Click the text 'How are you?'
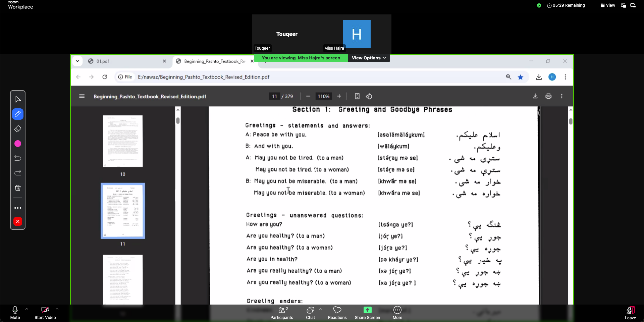Image resolution: width=644 pixels, height=322 pixels. 264,224
